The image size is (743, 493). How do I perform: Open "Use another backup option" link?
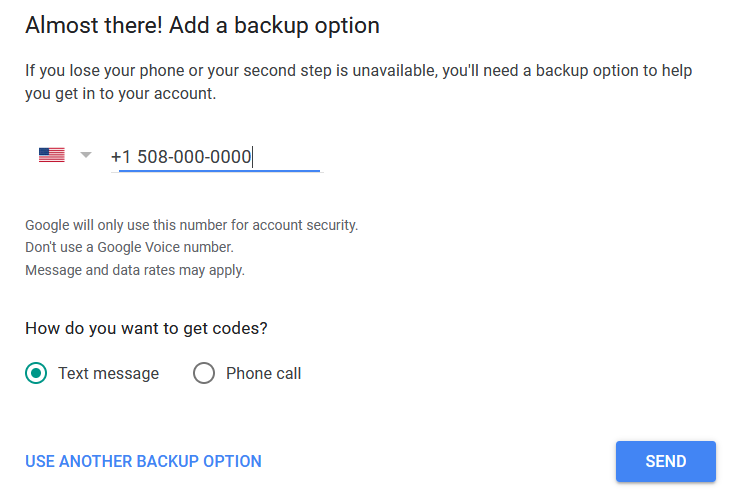coord(143,461)
